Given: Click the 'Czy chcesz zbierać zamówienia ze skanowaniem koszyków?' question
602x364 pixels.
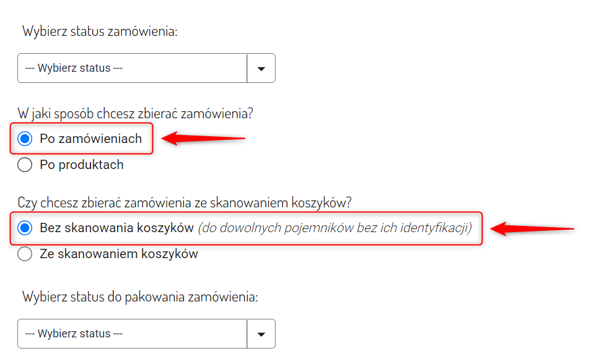Looking at the screenshot, I should [185, 202].
